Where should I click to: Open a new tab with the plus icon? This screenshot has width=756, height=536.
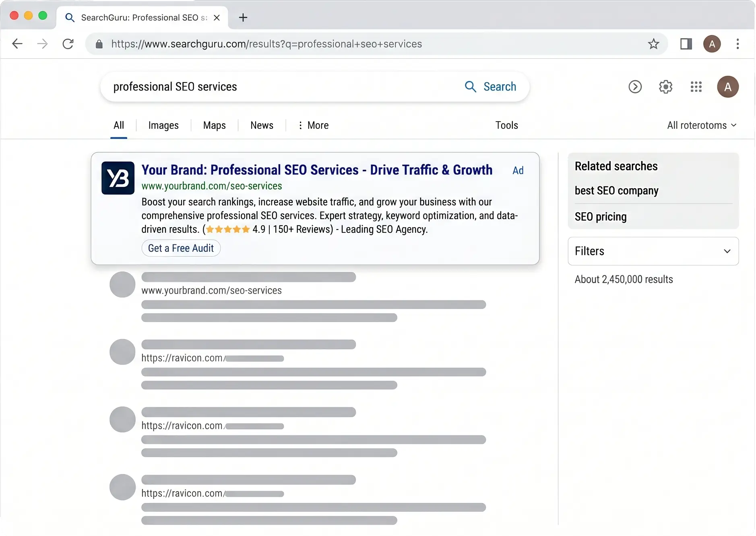tap(243, 17)
